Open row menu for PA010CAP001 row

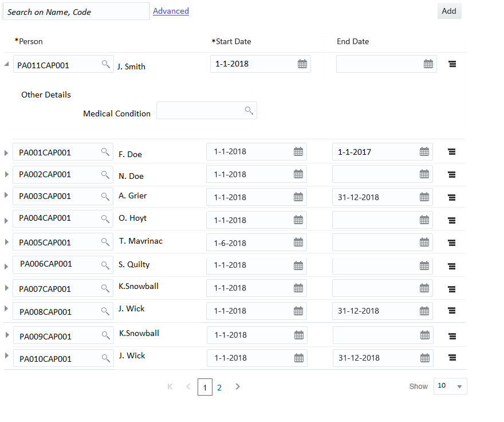[452, 357]
